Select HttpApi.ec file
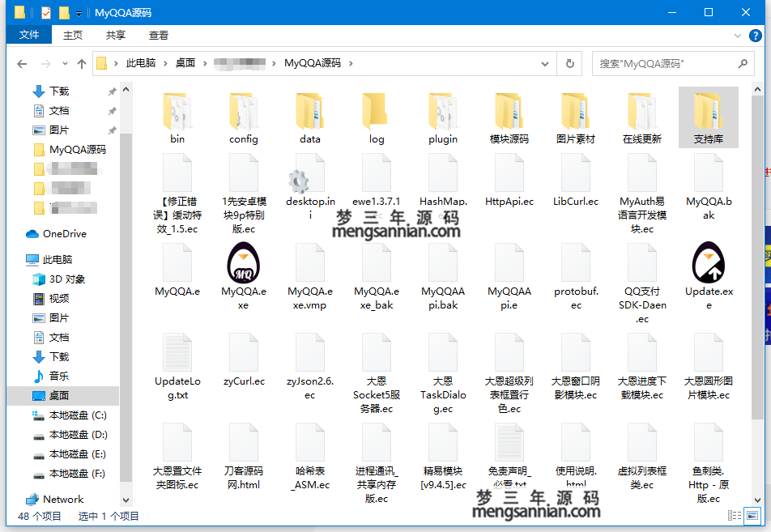The width and height of the screenshot is (771, 532). tap(509, 180)
